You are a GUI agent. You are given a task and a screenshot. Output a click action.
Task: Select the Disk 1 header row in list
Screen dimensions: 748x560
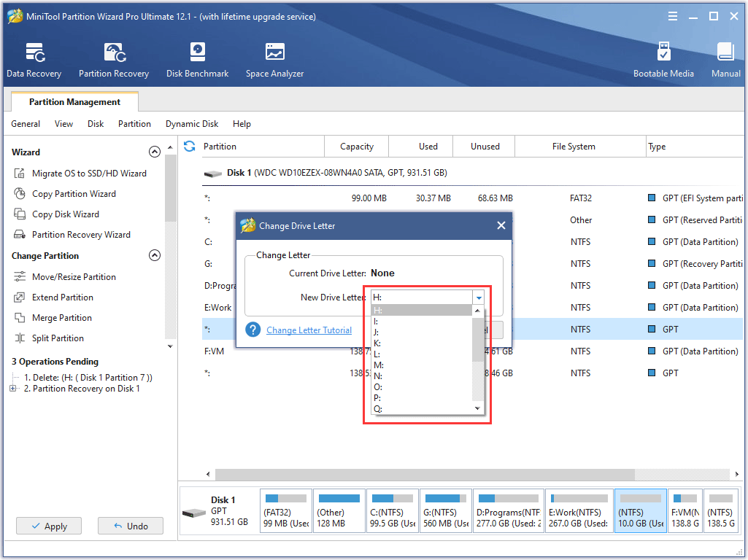point(472,173)
